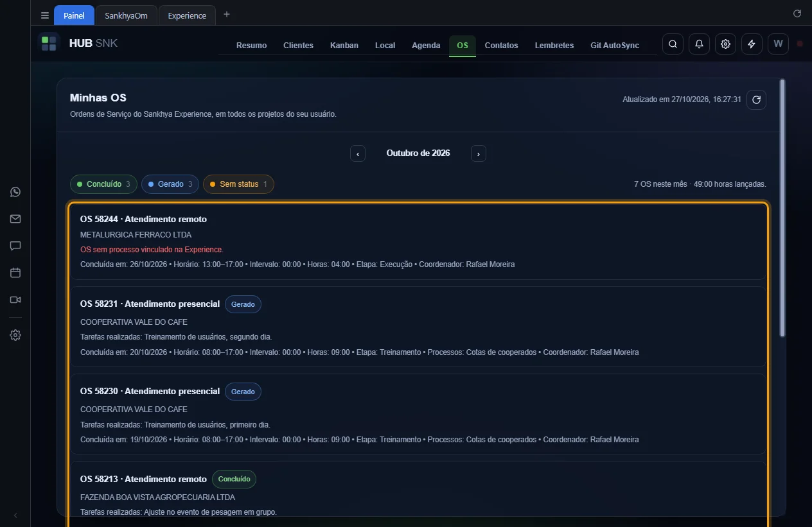Click the METALURGICA FERRACO LTDA client name
The height and width of the screenshot is (527, 812).
(136, 235)
